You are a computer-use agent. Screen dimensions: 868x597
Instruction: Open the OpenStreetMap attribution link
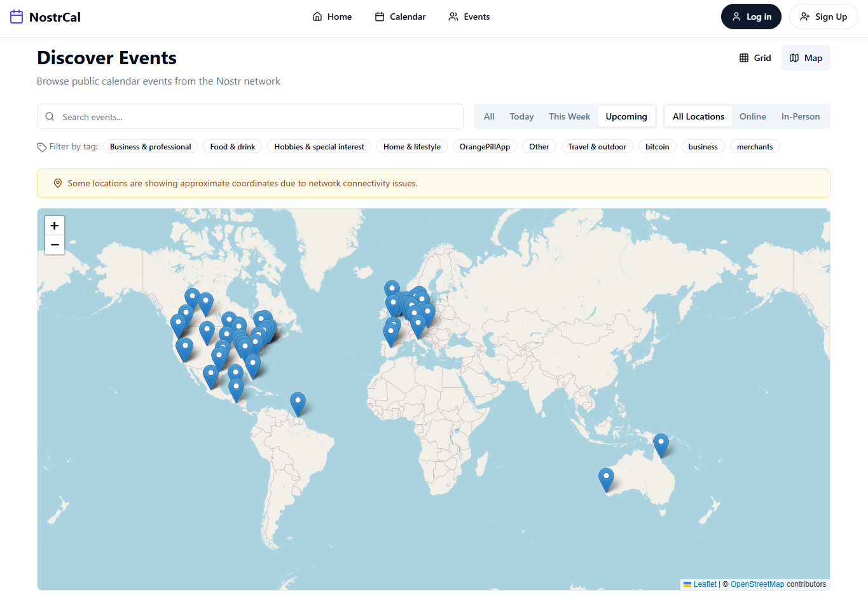pos(757,584)
